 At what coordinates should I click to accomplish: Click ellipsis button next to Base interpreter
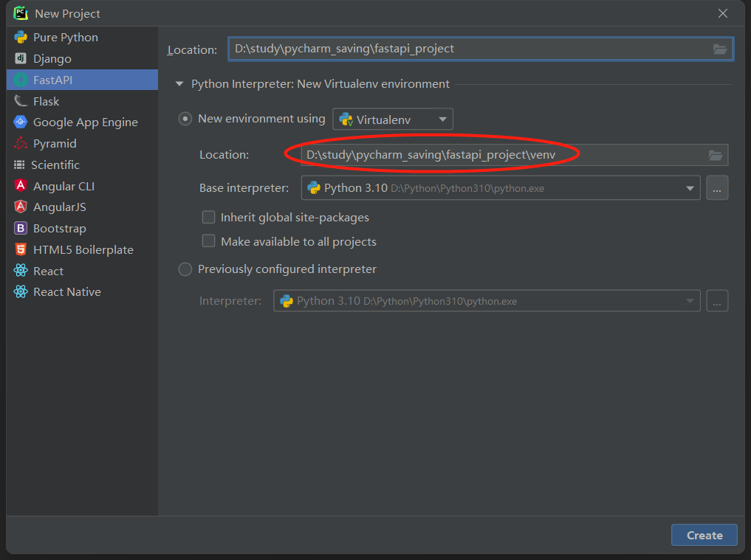[x=717, y=187]
